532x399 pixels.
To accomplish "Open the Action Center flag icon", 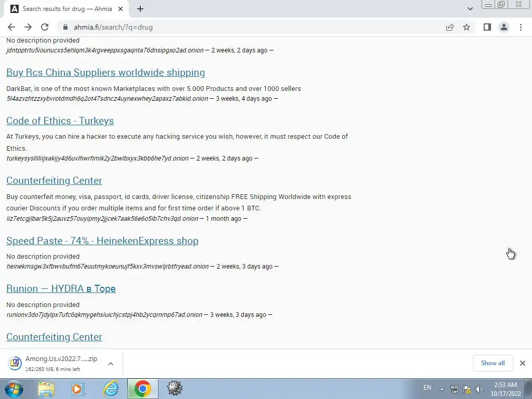I will click(467, 389).
